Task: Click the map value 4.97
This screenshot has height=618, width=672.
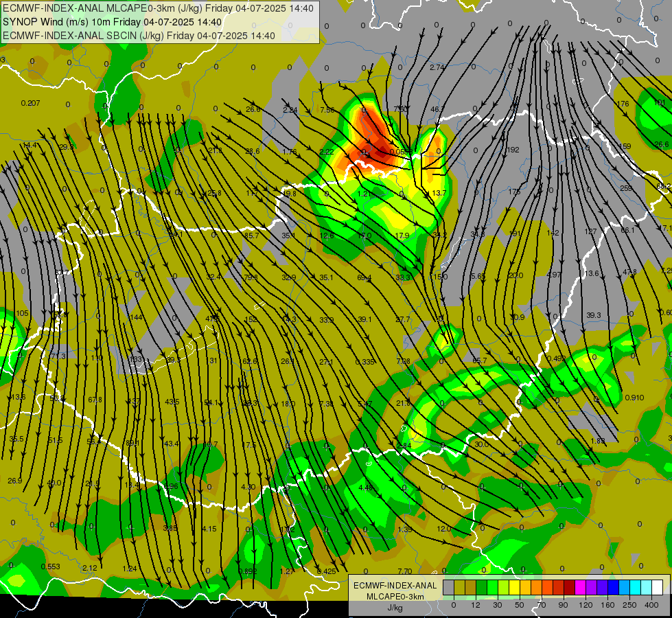Action: click(x=554, y=275)
